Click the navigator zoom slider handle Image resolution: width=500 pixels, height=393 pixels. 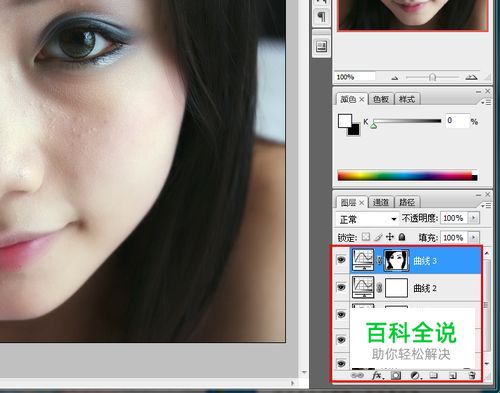pos(432,78)
